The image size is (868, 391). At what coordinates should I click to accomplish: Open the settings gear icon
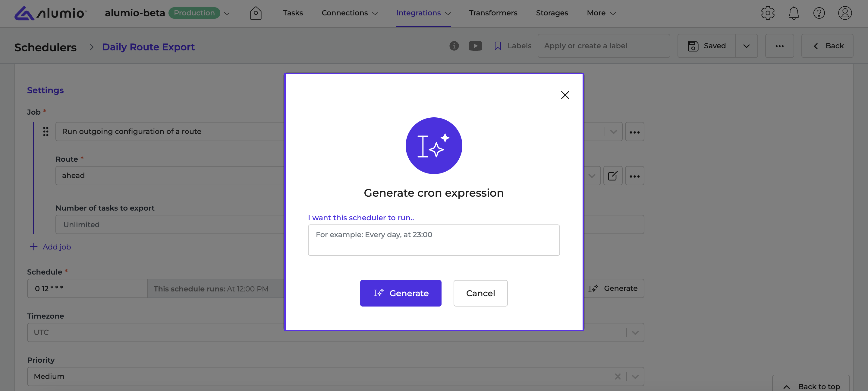click(768, 13)
